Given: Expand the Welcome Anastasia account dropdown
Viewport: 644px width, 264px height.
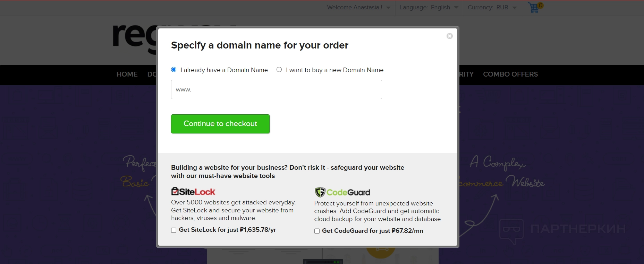Looking at the screenshot, I should coord(358,8).
